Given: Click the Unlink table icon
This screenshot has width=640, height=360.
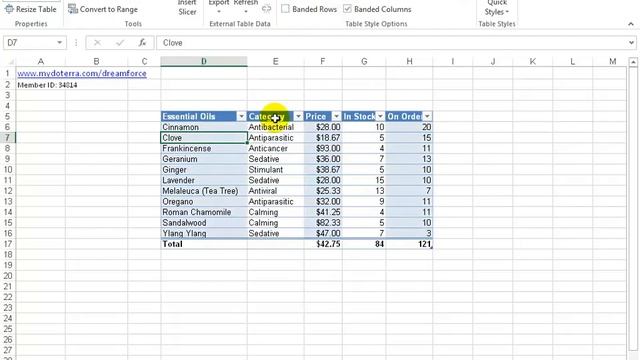Looking at the screenshot, I should pyautogui.click(x=267, y=9).
